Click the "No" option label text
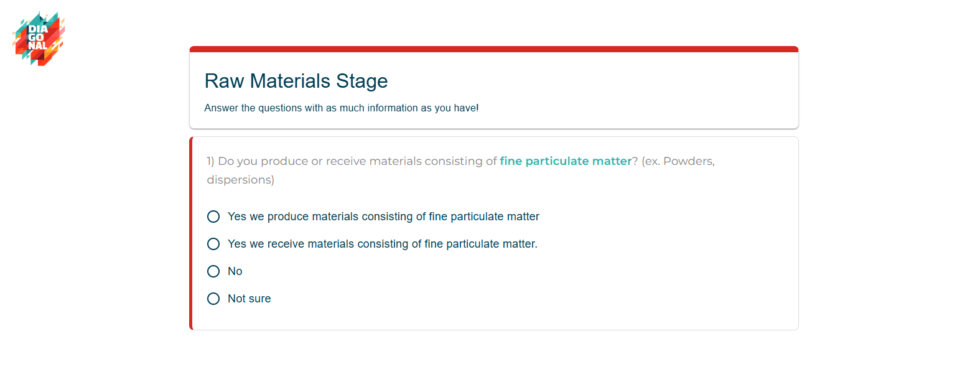980x392 pixels. point(235,271)
